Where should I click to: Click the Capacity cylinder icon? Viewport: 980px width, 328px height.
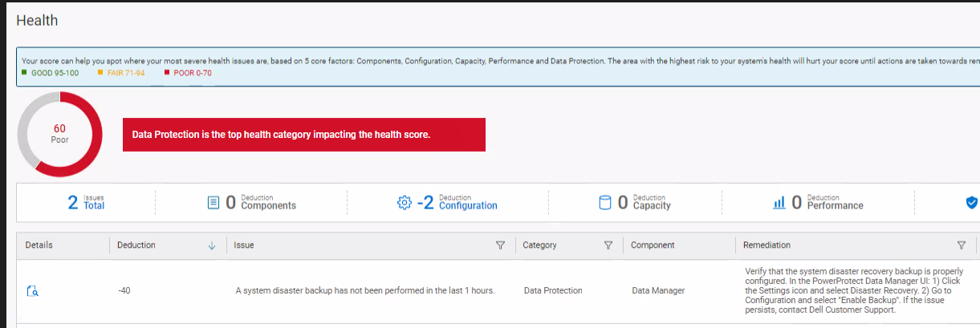(x=606, y=203)
